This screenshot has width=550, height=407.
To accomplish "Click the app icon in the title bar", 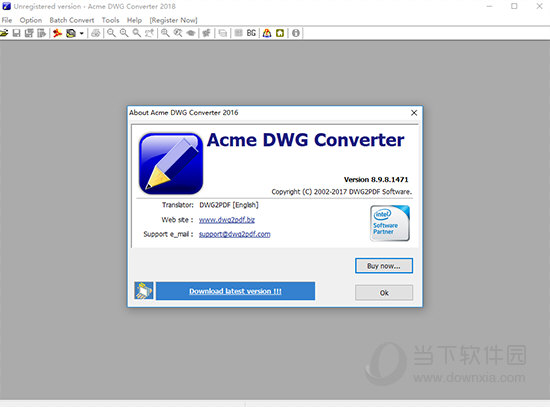I will click(x=6, y=6).
